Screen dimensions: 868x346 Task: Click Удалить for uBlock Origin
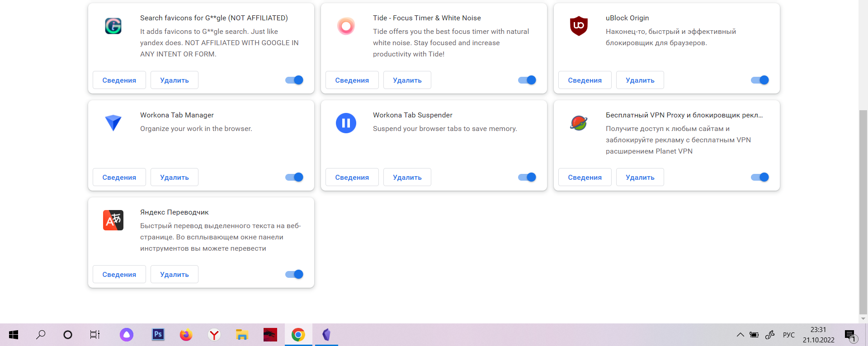pyautogui.click(x=640, y=80)
